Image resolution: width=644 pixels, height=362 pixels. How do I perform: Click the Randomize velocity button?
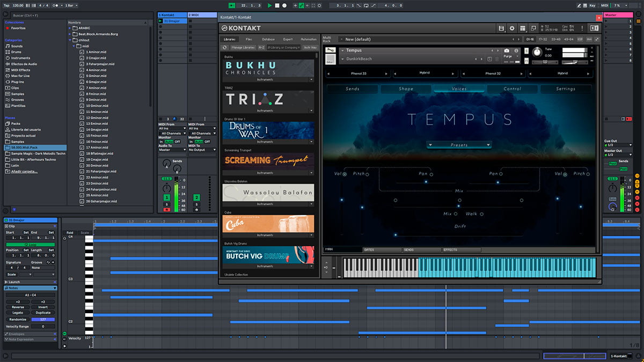17,319
